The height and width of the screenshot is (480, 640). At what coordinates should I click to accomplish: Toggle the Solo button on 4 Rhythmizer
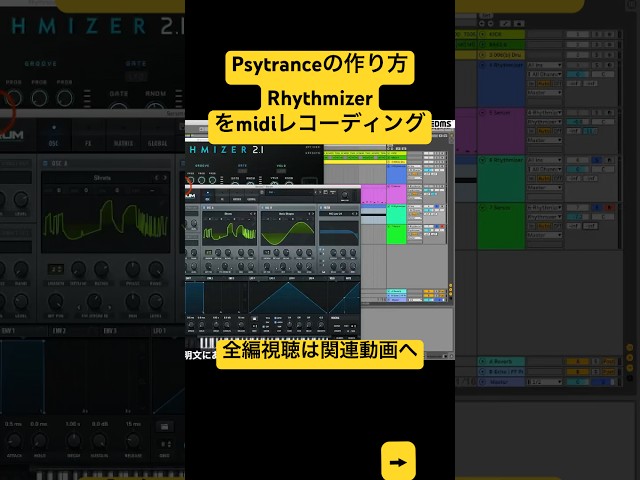tap(597, 65)
